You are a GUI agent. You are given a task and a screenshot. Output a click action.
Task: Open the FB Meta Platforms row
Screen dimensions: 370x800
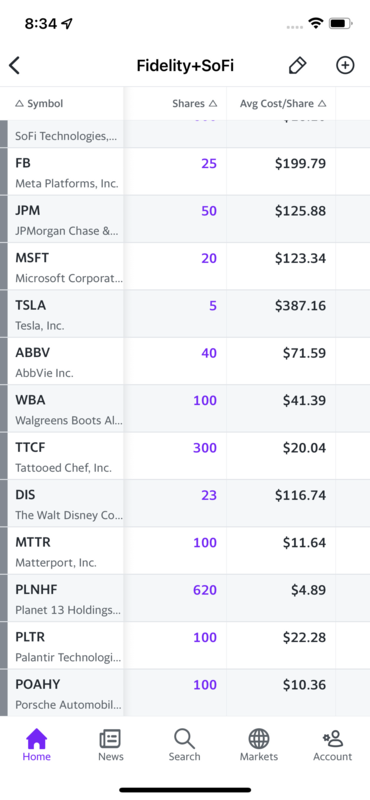[x=185, y=171]
